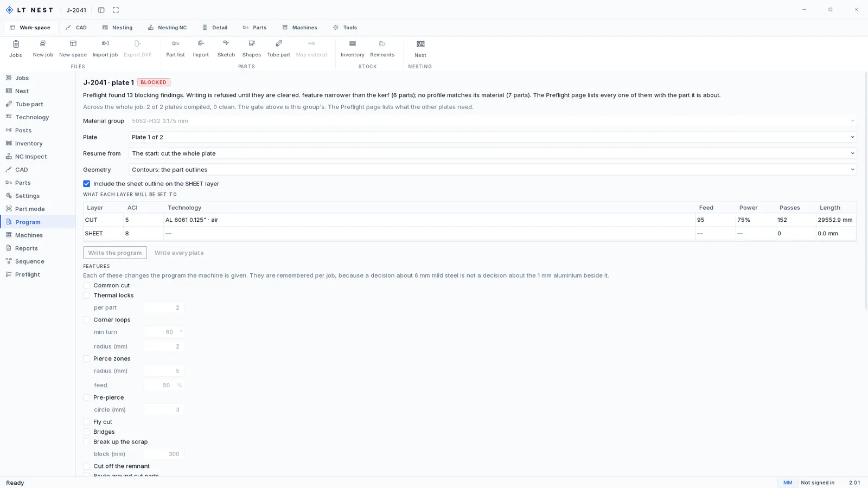
Task: Click the MM units button in status bar
Action: pos(787,483)
